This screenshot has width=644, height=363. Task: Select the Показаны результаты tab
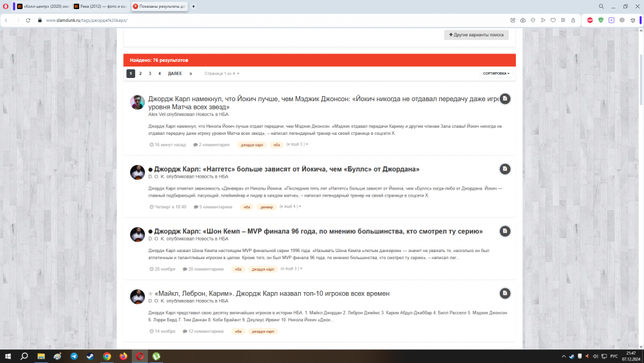point(159,6)
